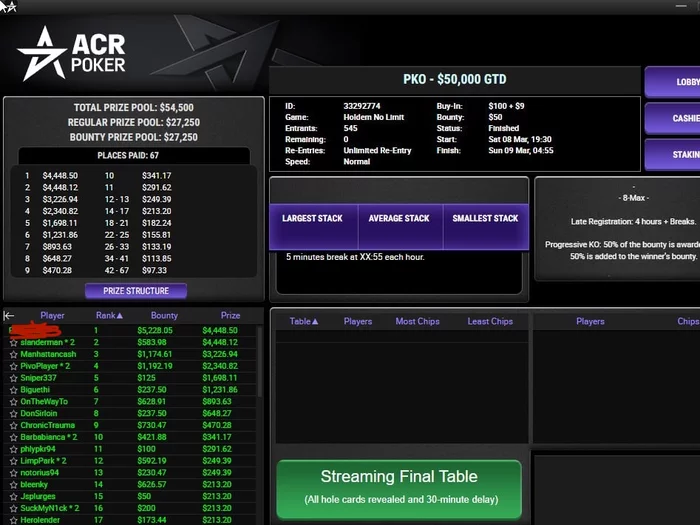
Task: Select player PivoPlayer in the list
Action: click(45, 366)
